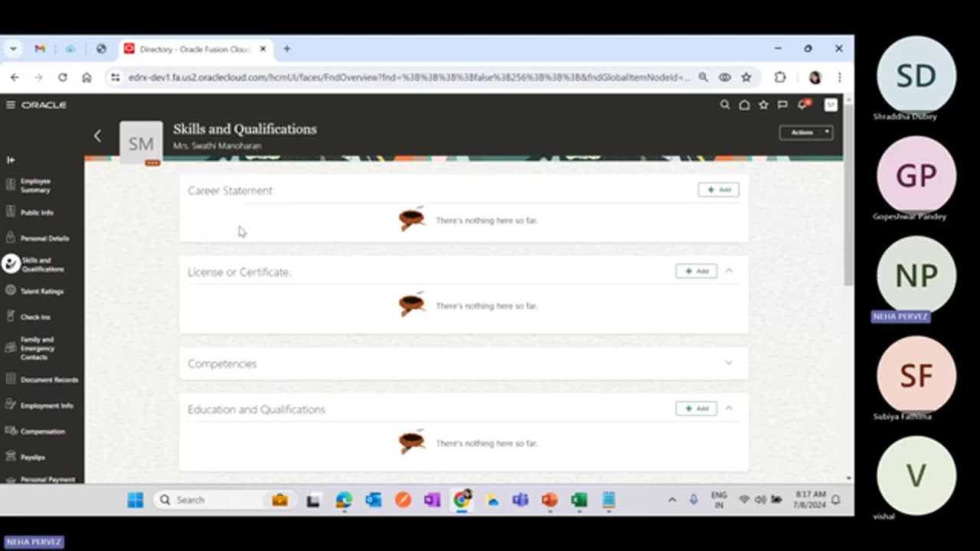Reload the page in Chrome

coord(63,77)
